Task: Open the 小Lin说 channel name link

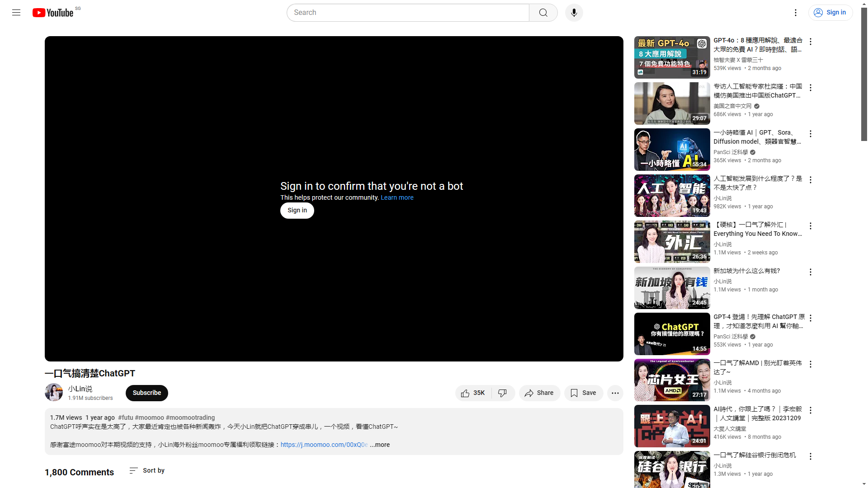Action: 80,389
